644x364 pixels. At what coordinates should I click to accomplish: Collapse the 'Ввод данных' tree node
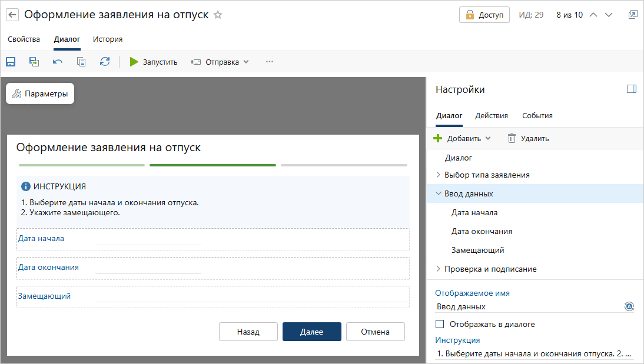pyautogui.click(x=438, y=193)
